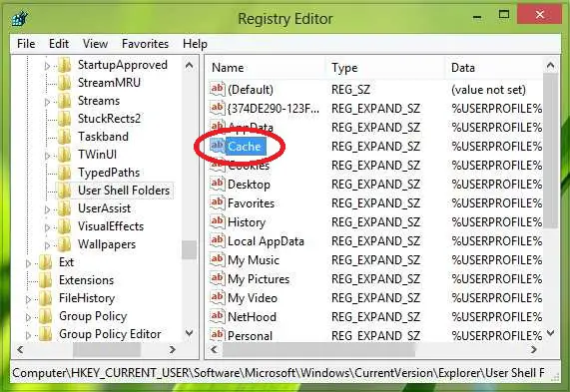The image size is (570, 392).
Task: Click the Wallpapers folder icon
Action: pos(65,244)
